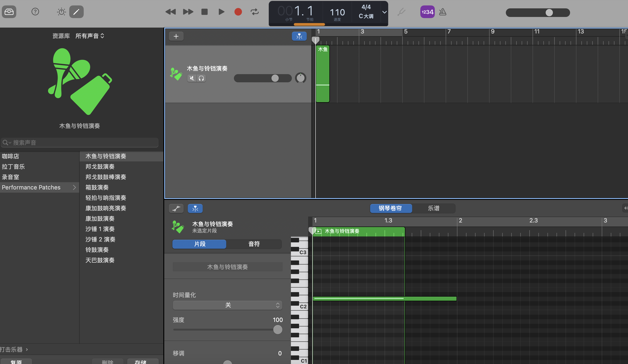This screenshot has width=628, height=364.
Task: Open the 时间量化 dropdown
Action: (228, 305)
